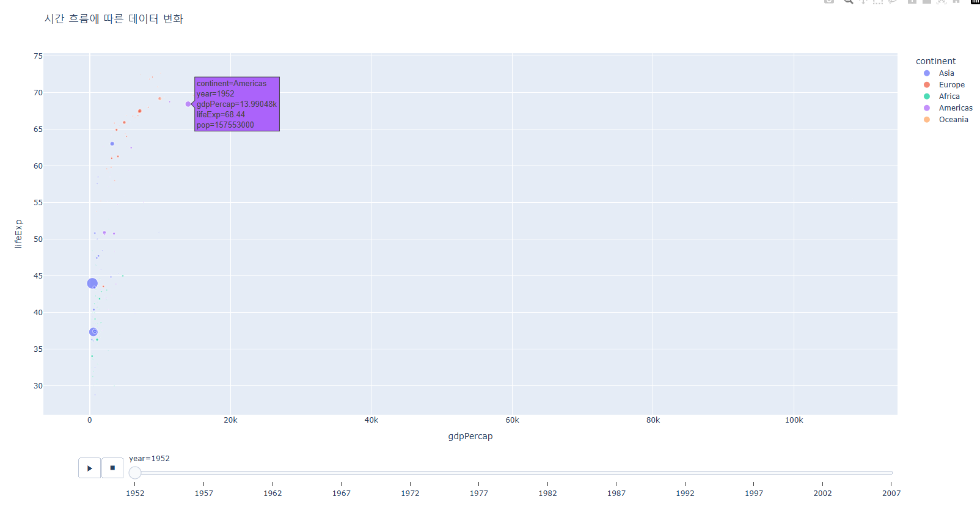The image size is (980, 510).
Task: Click the stop animation button
Action: [x=112, y=468]
